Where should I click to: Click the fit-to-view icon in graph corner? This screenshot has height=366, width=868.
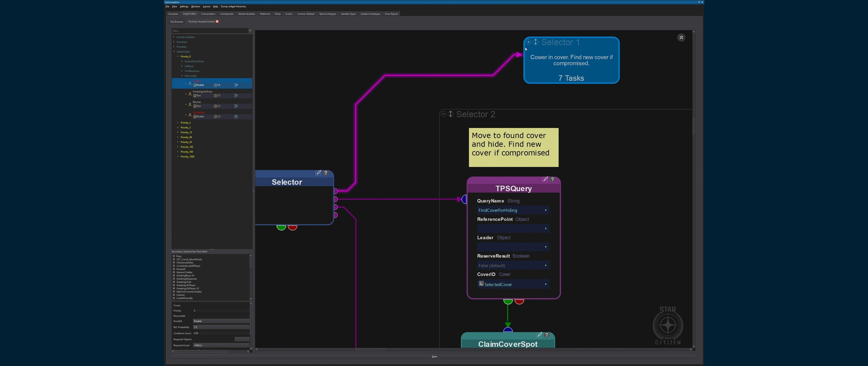[x=681, y=38]
